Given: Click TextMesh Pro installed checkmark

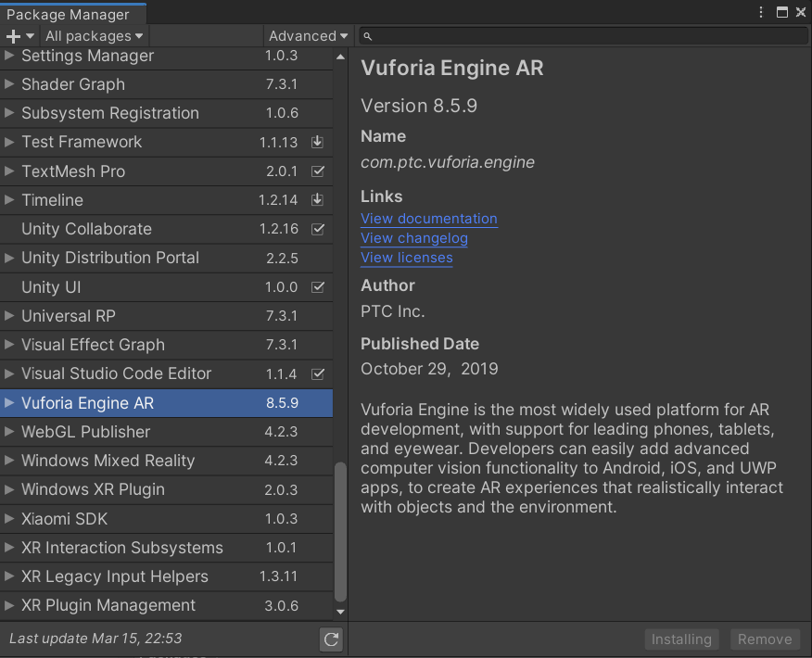Looking at the screenshot, I should [x=317, y=171].
